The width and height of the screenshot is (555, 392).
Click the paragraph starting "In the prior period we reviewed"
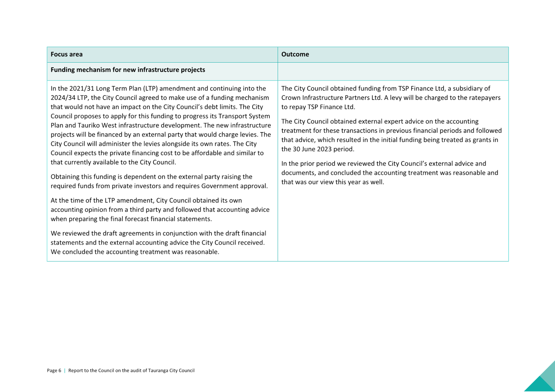coord(390,173)
